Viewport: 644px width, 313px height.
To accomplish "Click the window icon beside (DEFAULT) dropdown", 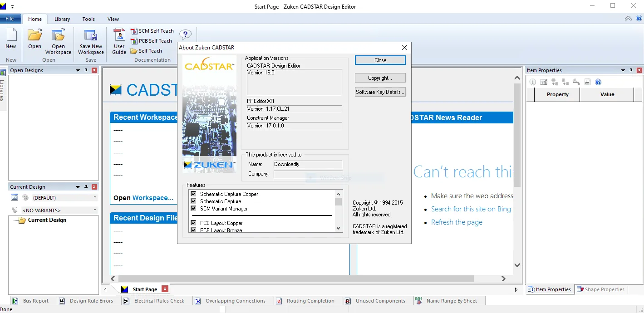I will [x=15, y=197].
